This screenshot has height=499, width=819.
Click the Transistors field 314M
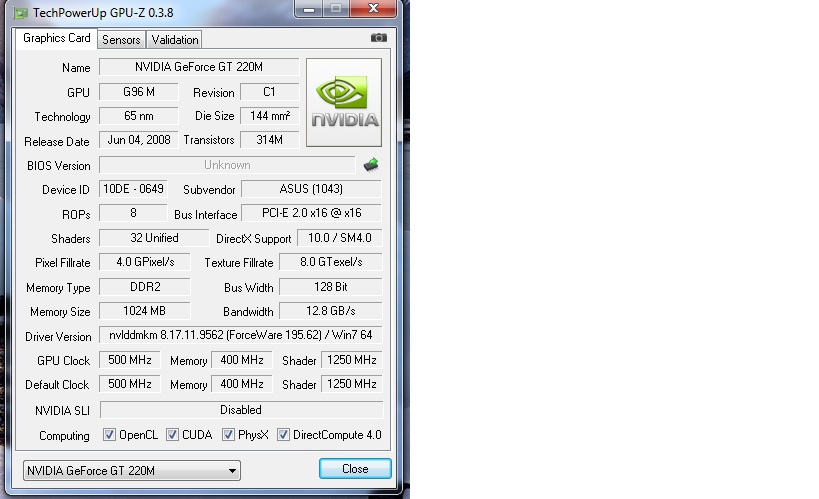coord(270,140)
